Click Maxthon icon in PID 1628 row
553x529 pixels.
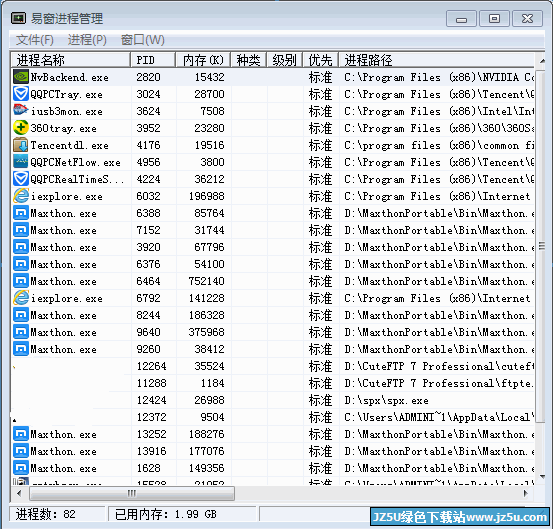21,468
